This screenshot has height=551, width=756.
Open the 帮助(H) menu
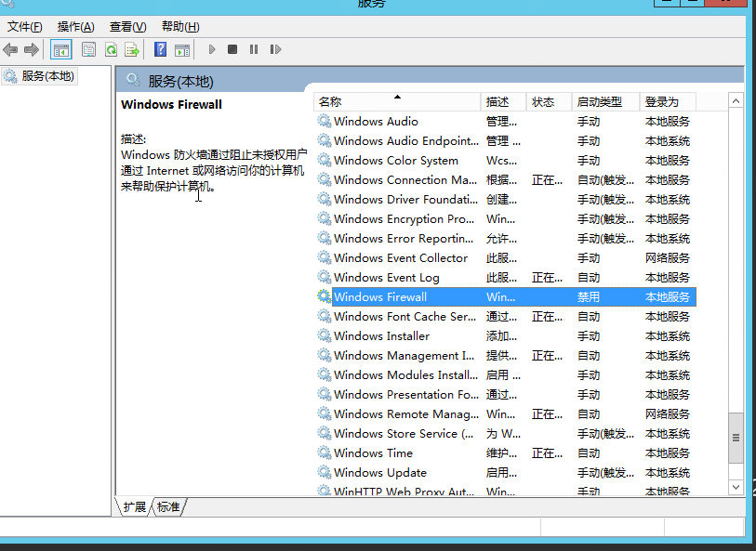tap(180, 27)
